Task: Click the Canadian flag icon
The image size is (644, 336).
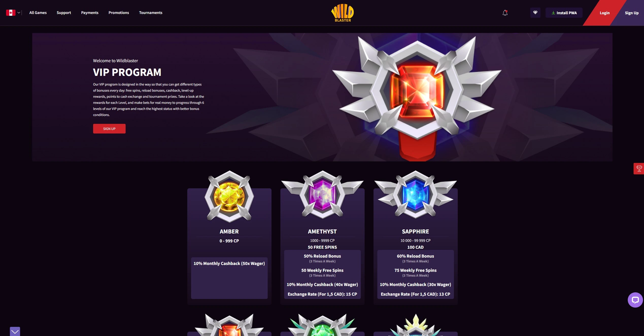Action: pyautogui.click(x=11, y=13)
